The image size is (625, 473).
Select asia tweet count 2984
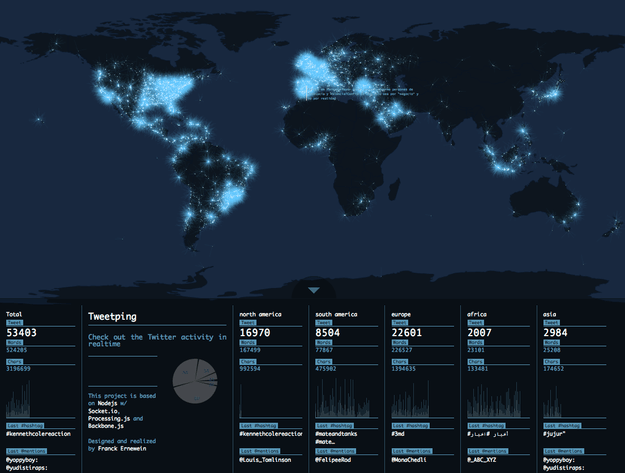pos(555,333)
